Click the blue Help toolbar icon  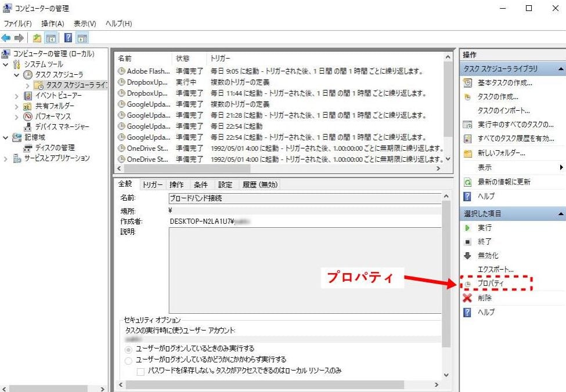[x=67, y=38]
